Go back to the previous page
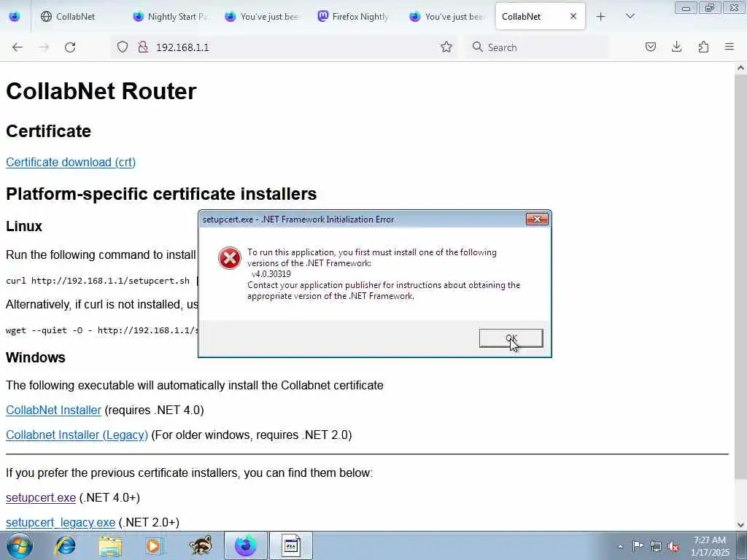The height and width of the screenshot is (560, 747). click(18, 47)
